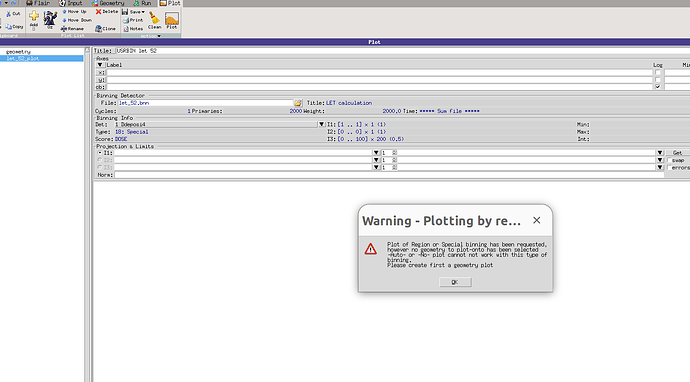690x382 pixels.
Task: Switch to the Flair tab
Action: pos(38,3)
